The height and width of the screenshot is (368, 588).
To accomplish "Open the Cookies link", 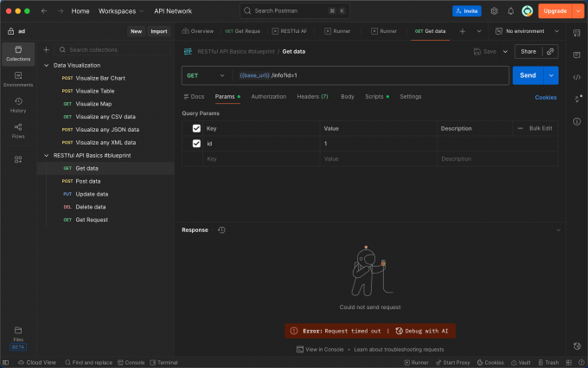I will click(x=546, y=97).
